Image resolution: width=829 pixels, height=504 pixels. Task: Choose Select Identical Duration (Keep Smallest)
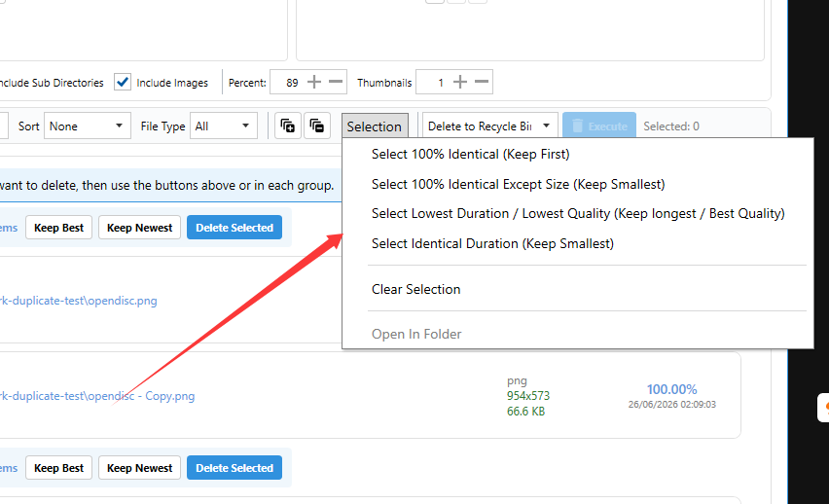[492, 244]
